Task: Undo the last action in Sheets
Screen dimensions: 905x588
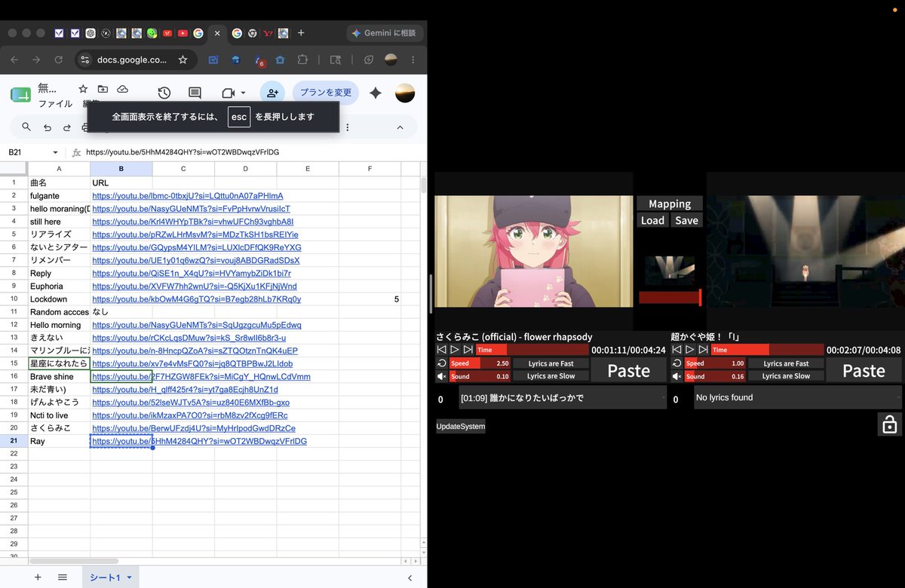Action: [48, 127]
